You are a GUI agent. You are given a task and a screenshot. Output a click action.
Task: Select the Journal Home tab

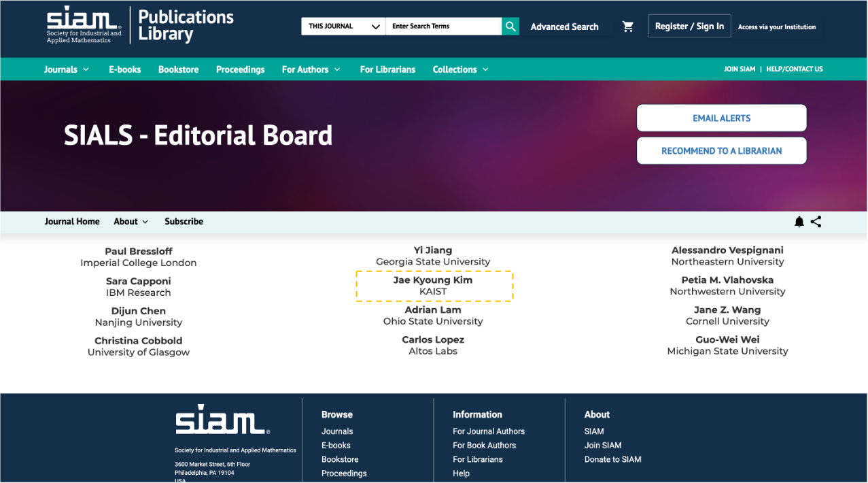click(x=72, y=222)
